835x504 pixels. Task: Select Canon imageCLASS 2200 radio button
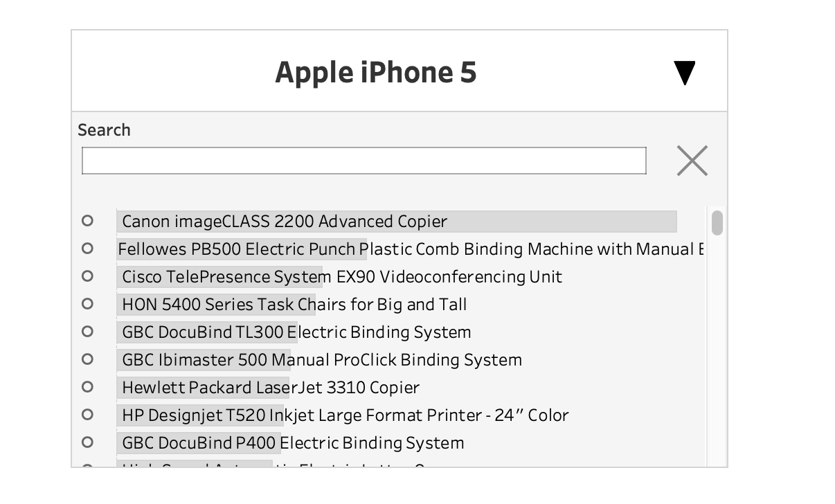[87, 221]
